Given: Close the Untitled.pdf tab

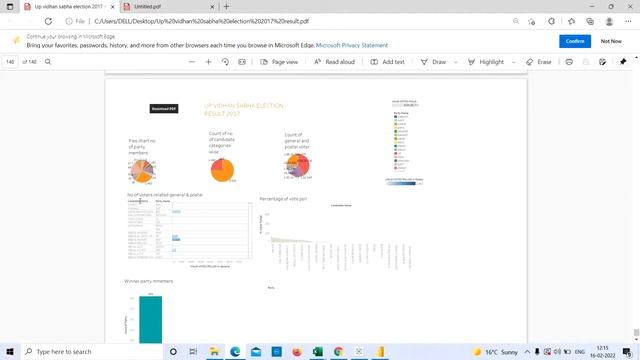Looking at the screenshot, I should pos(212,7).
